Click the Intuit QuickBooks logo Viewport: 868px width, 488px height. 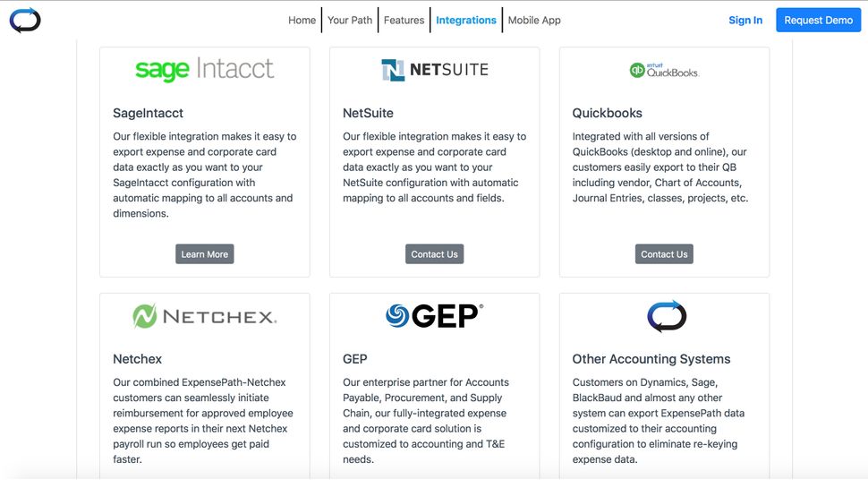[664, 70]
